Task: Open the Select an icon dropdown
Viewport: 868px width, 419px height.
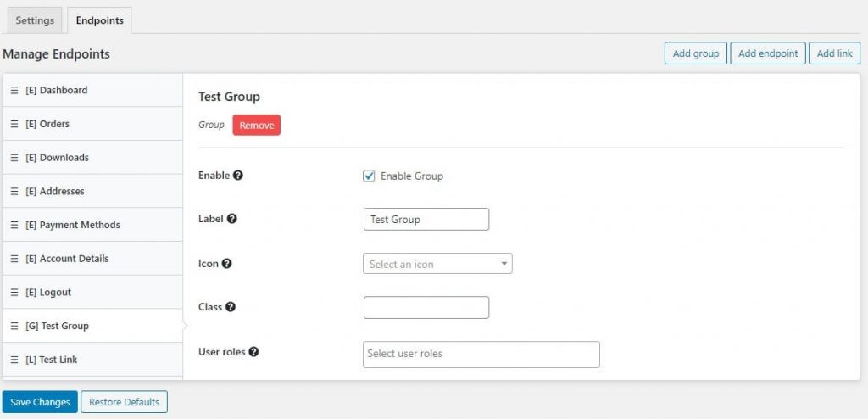Action: pyautogui.click(x=437, y=264)
